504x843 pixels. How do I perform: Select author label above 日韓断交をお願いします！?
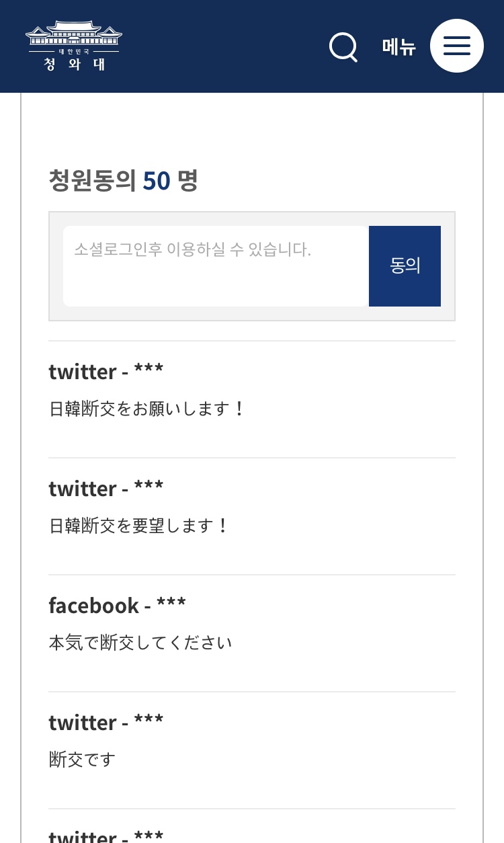coord(106,371)
